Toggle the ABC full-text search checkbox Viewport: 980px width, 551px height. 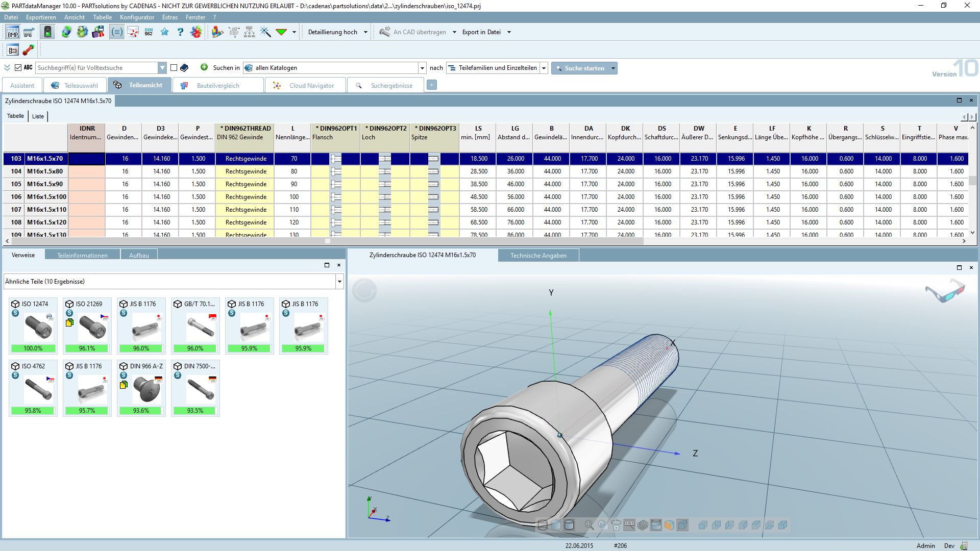[18, 67]
